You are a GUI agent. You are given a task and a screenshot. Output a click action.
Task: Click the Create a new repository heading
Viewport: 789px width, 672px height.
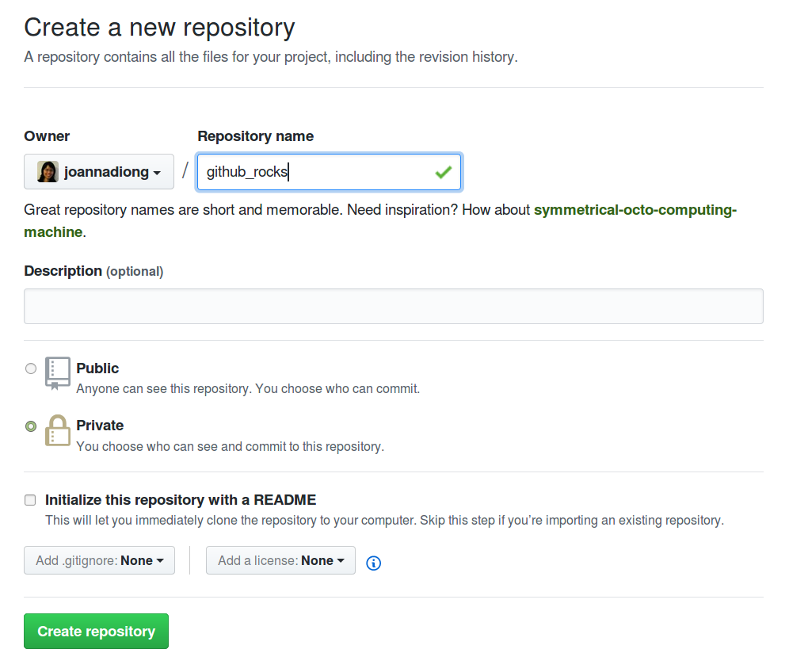point(158,27)
